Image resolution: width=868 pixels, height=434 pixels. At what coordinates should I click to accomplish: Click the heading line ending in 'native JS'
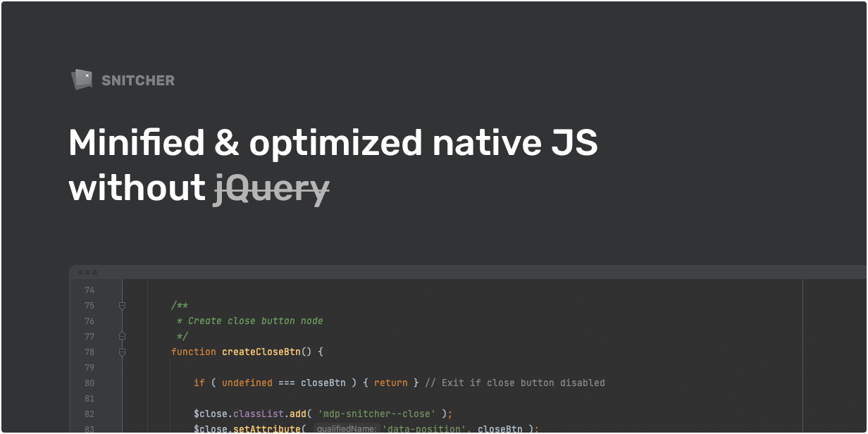coord(333,143)
